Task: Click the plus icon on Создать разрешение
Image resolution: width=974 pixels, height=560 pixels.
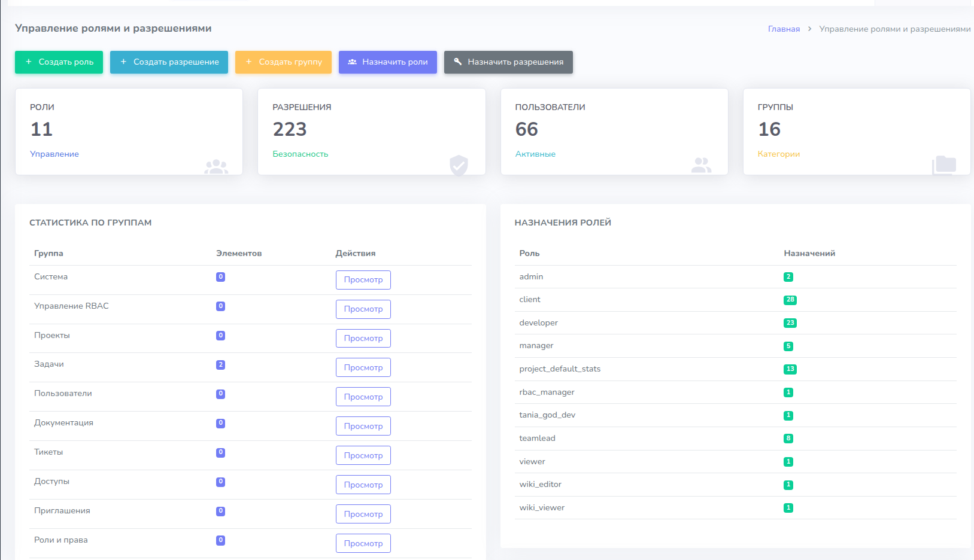Action: tap(123, 62)
